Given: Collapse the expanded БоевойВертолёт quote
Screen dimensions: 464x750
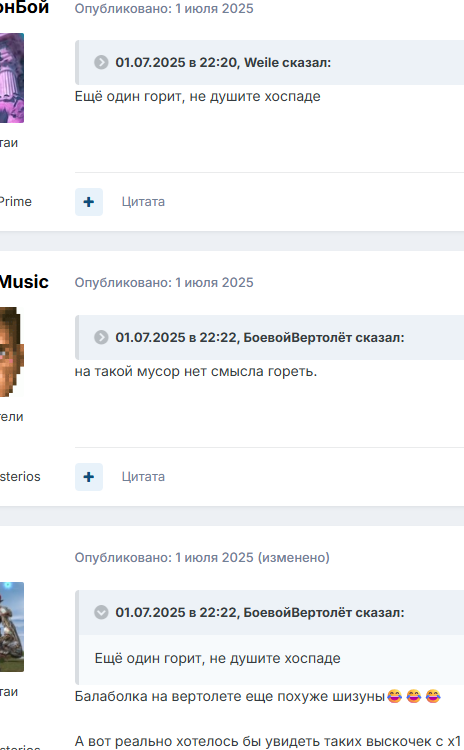Looking at the screenshot, I should pyautogui.click(x=101, y=612).
